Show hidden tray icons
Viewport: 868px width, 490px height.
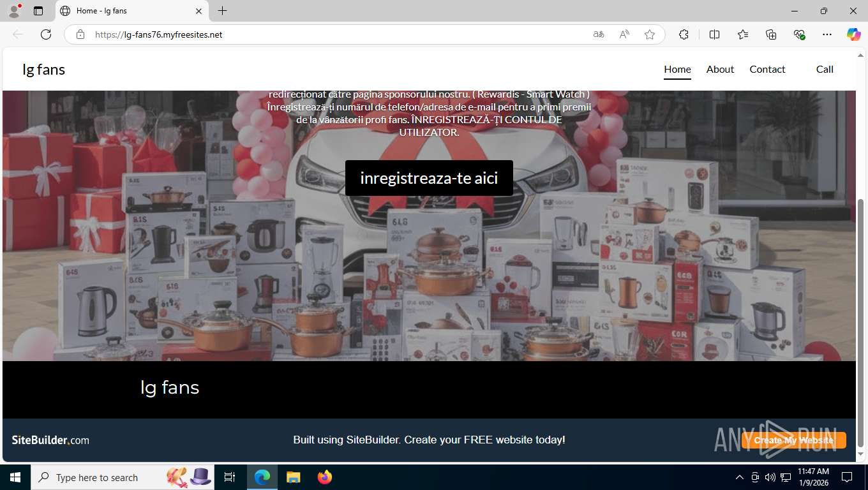pyautogui.click(x=740, y=477)
